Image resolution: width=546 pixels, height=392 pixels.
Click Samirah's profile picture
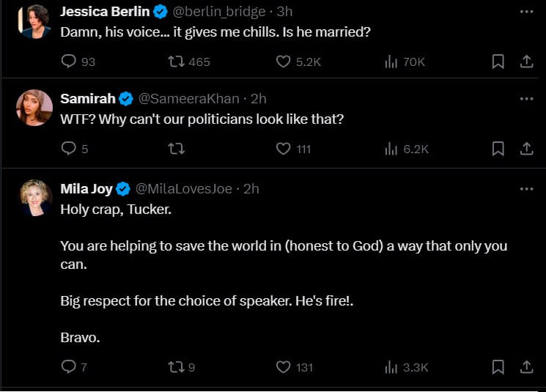[33, 108]
